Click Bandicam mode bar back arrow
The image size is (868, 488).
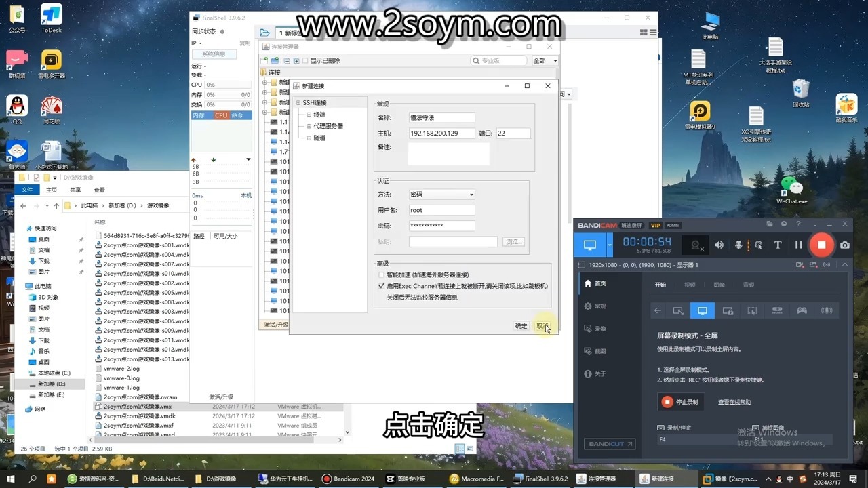657,310
